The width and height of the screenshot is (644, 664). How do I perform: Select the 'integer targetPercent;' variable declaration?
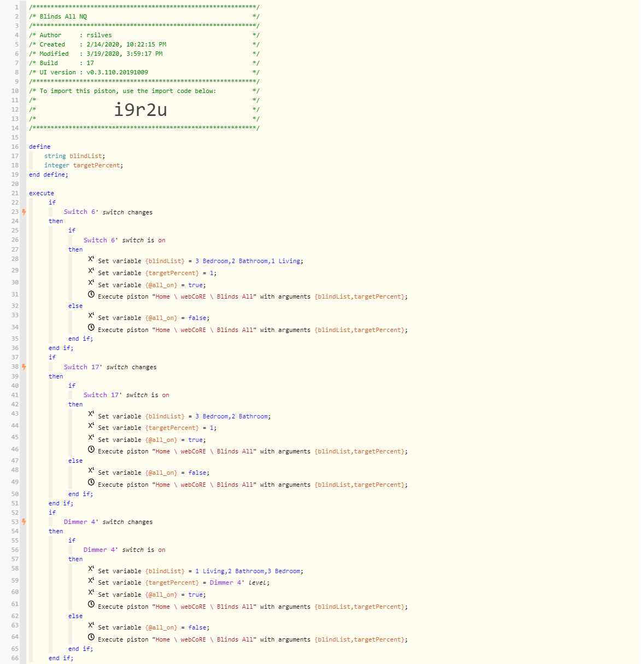(x=84, y=165)
